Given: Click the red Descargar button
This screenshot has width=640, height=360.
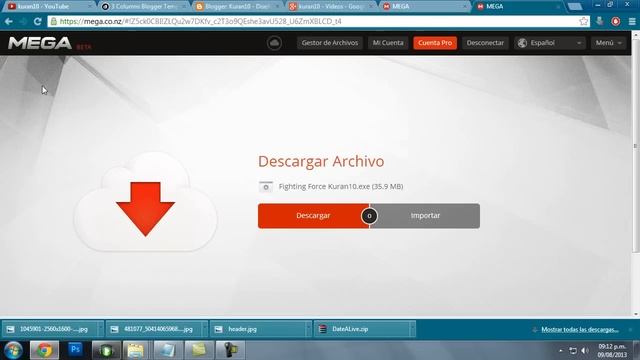Looking at the screenshot, I should click(313, 216).
